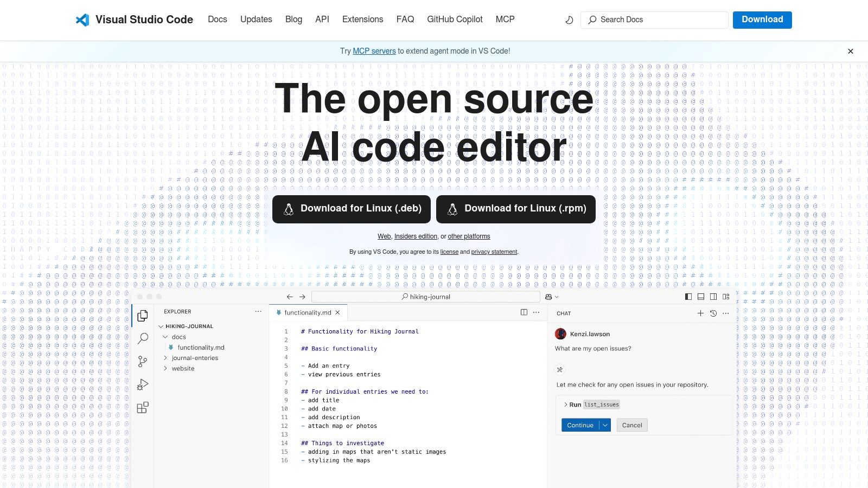Image resolution: width=868 pixels, height=488 pixels.
Task: Open the Copilot icon dropdown in title bar
Action: tap(552, 297)
